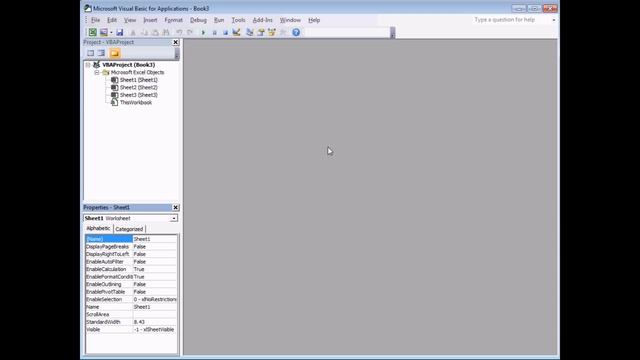
Task: Click the Reset stop icon
Action: [225, 32]
